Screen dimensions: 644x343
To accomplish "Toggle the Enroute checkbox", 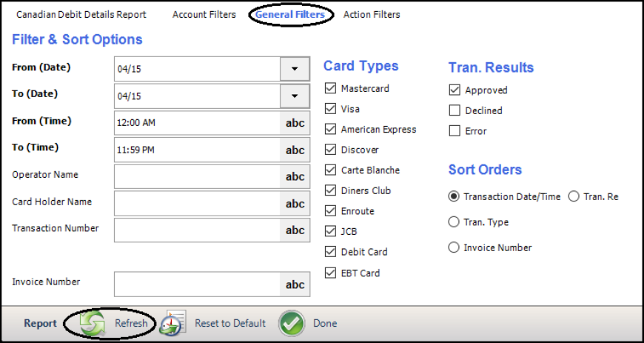I will point(330,211).
